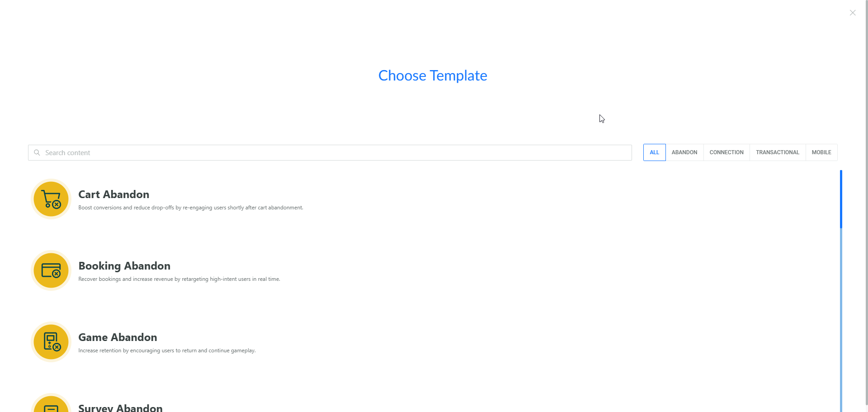Image resolution: width=868 pixels, height=412 pixels.
Task: Open the MOBILE templates tab
Action: (821, 152)
